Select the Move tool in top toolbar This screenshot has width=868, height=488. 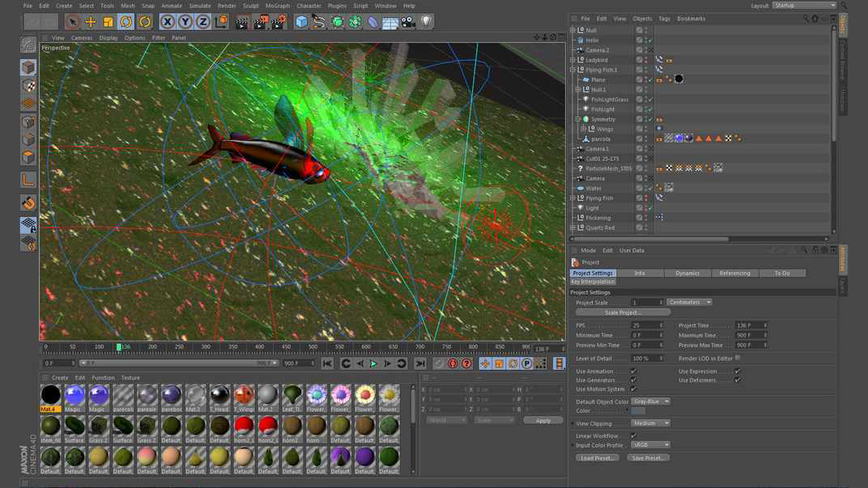(91, 22)
